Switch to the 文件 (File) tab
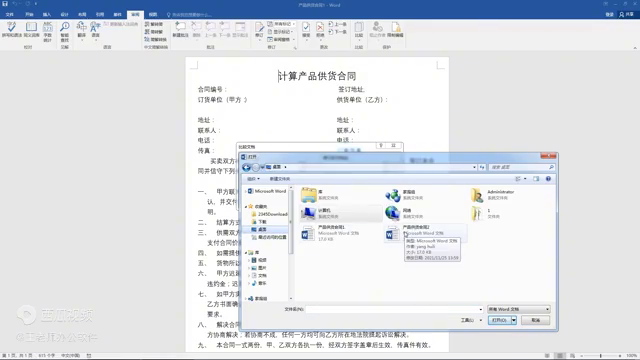The image size is (640, 360). pyautogui.click(x=10, y=15)
